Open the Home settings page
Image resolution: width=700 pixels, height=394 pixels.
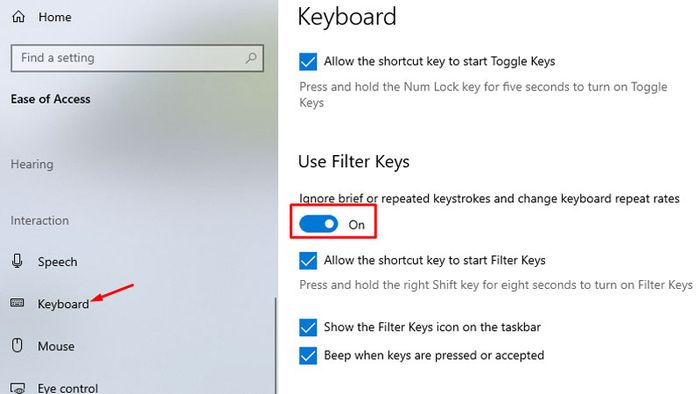click(x=54, y=17)
